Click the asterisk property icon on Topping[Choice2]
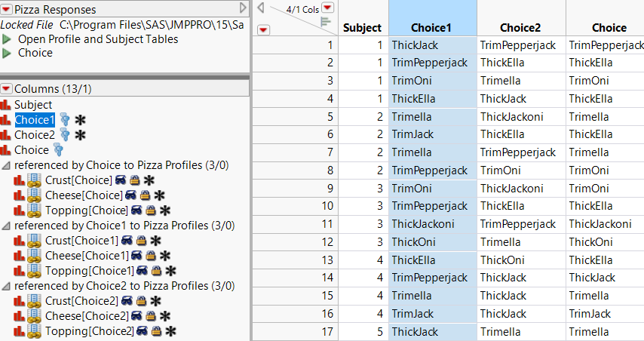The image size is (644, 341). pyautogui.click(x=171, y=331)
